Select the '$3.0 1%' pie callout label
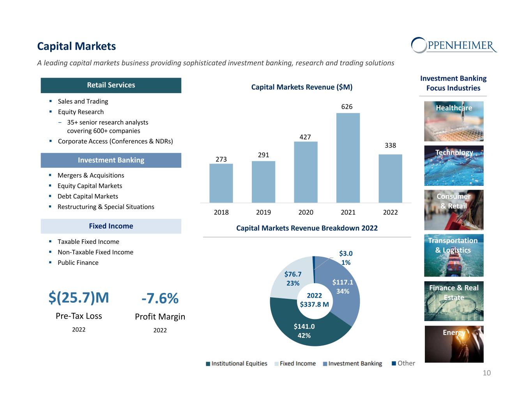 click(x=346, y=258)
